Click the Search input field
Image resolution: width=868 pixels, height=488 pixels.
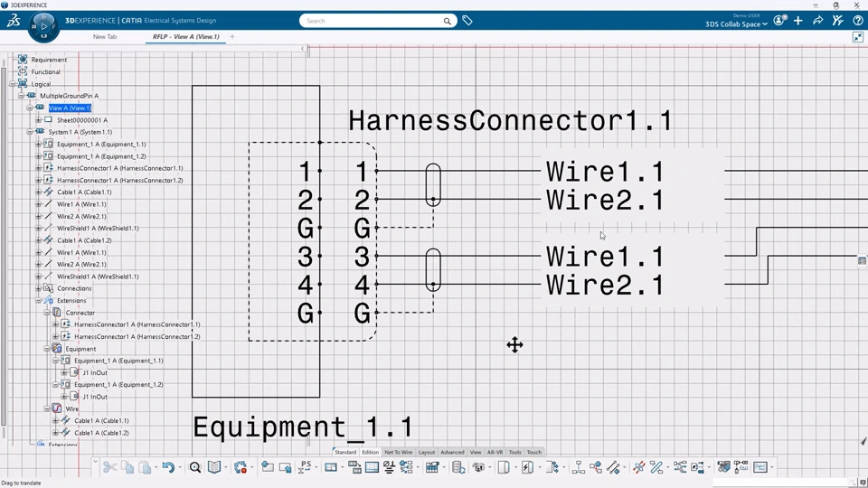tap(371, 20)
